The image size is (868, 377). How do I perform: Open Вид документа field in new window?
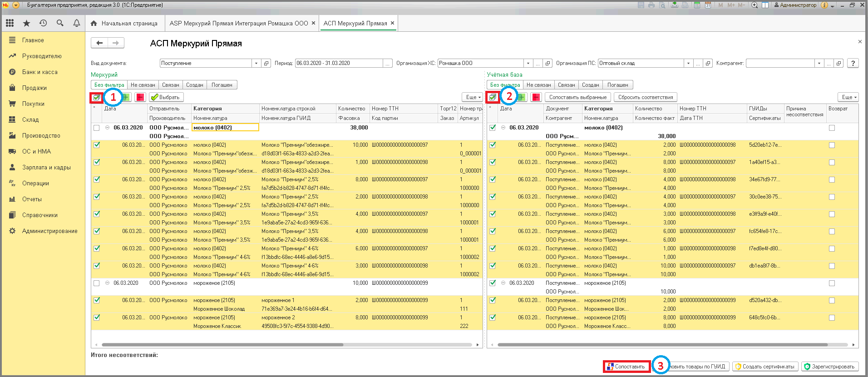[266, 63]
